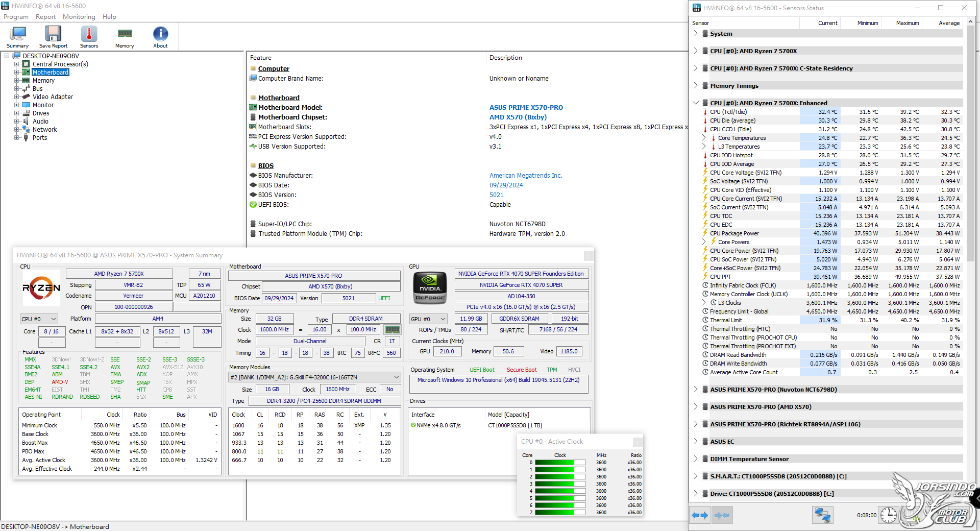The height and width of the screenshot is (531, 980).
Task: Collapse the DESKTOP-NE09O8V root node
Action: (x=7, y=56)
